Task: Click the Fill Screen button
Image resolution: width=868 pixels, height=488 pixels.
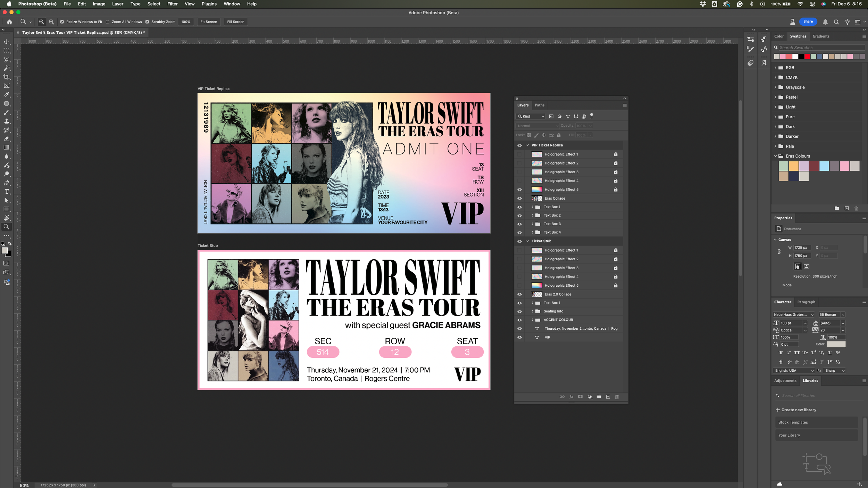Action: [236, 22]
